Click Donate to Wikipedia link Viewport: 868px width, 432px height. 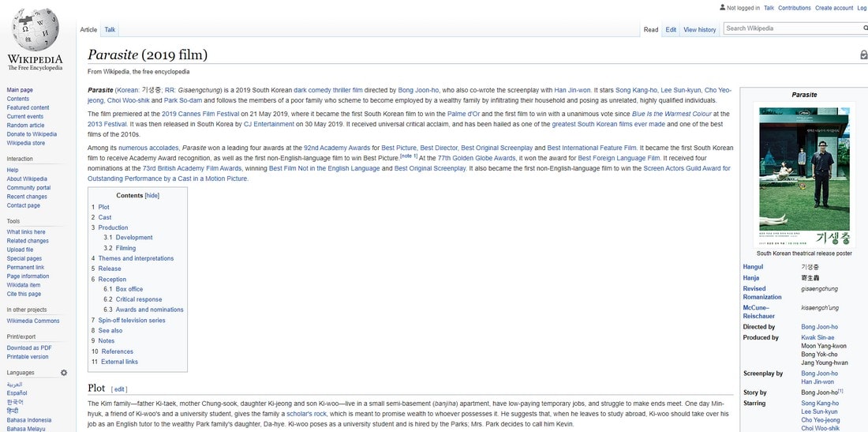(x=32, y=134)
